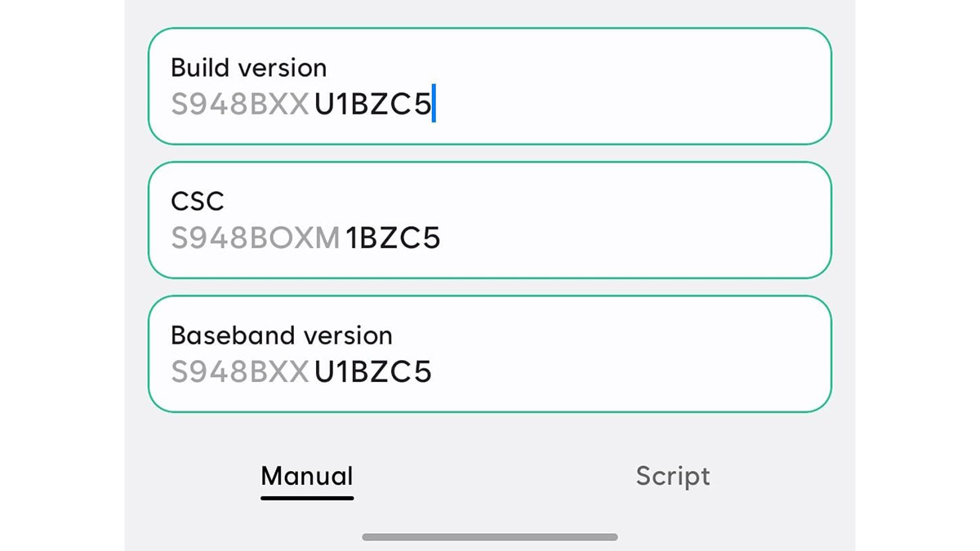Click the 1BZC5 value in CSC field

click(393, 238)
